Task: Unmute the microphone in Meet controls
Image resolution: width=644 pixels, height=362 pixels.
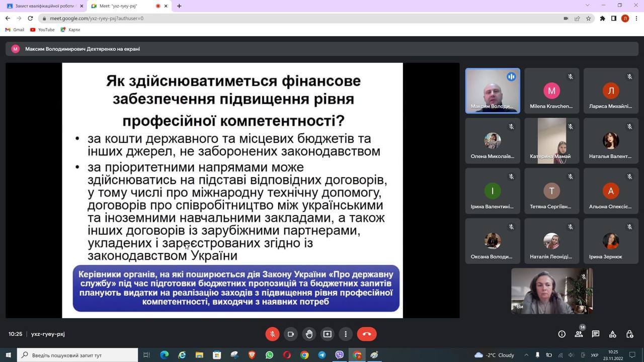Action: (272, 334)
